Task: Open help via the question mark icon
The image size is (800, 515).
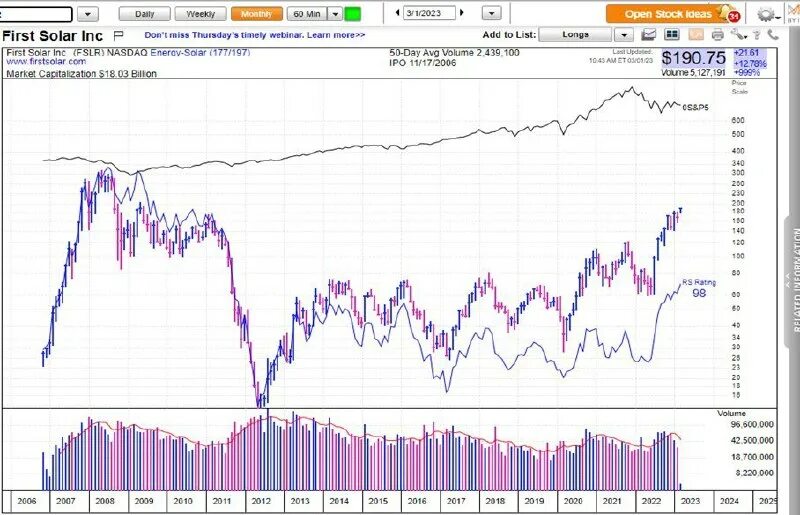Action: point(757,35)
